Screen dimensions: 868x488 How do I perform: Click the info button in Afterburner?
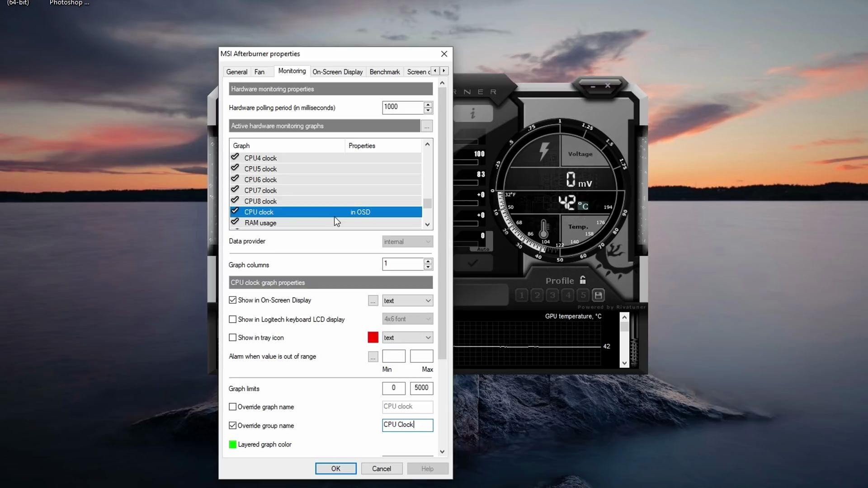pos(473,113)
